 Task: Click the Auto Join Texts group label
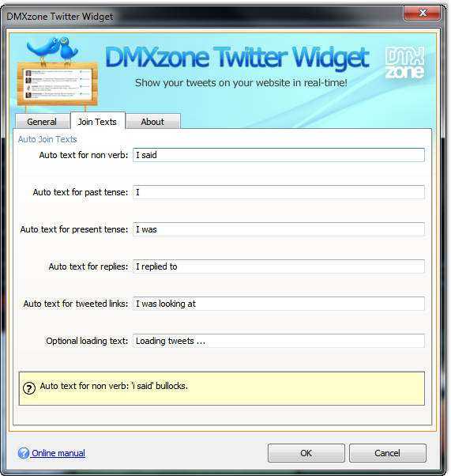[x=47, y=139]
